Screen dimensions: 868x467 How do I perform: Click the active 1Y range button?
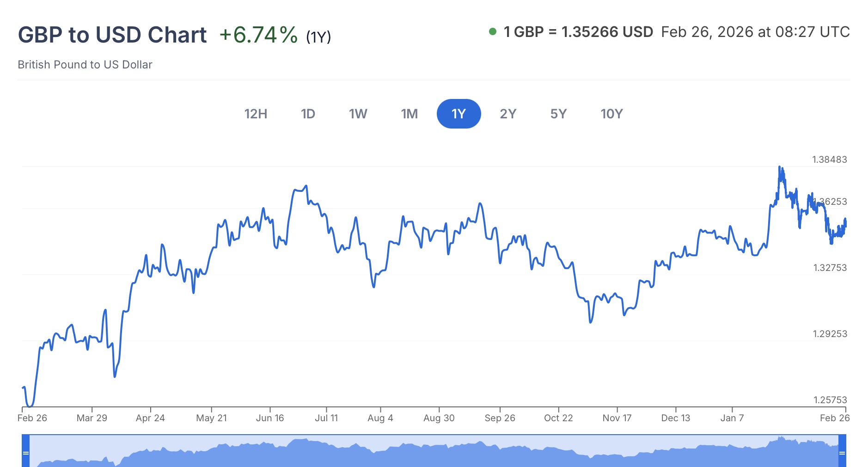coord(458,114)
